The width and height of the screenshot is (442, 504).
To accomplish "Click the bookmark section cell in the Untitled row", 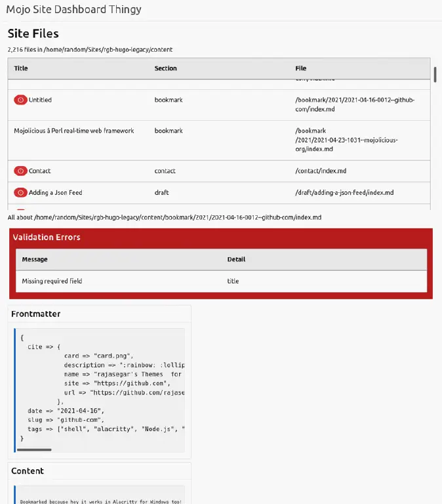I will 169,100.
